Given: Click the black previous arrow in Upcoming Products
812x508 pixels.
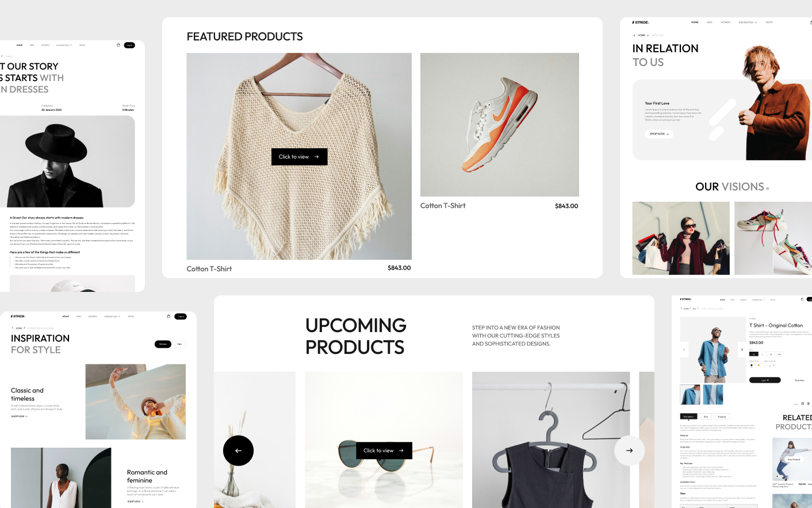Looking at the screenshot, I should 238,451.
